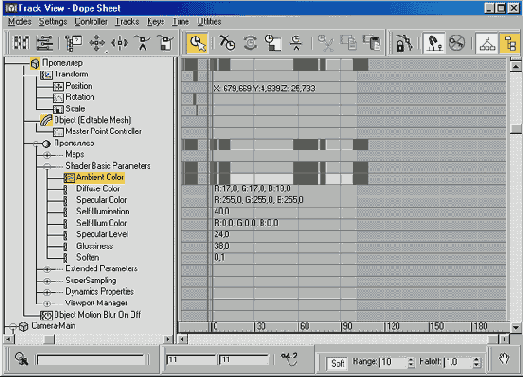523x377 pixels.
Task: Toggle the Soft selection button
Action: click(337, 363)
